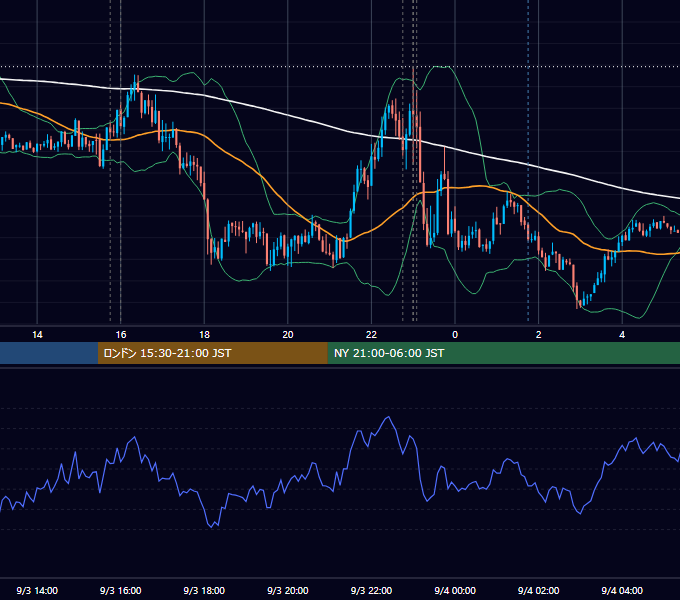
Task: Click the 9/4 04:00 date label
Action: pyautogui.click(x=622, y=590)
